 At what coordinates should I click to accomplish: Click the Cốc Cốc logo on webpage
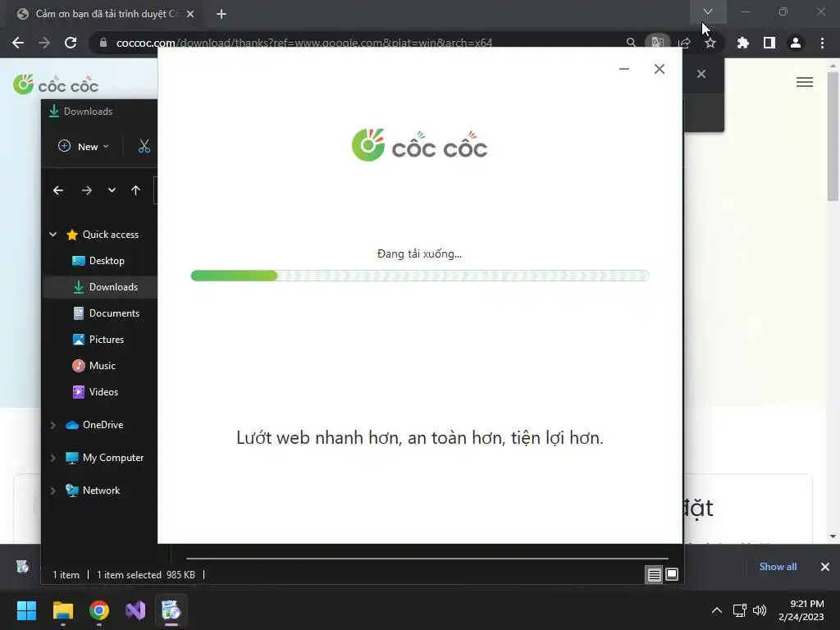click(56, 84)
